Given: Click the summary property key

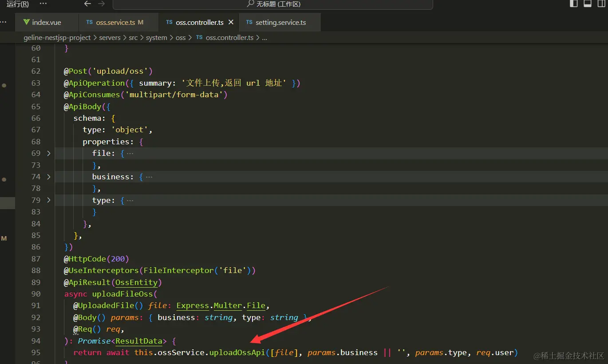Looking at the screenshot, I should point(155,83).
